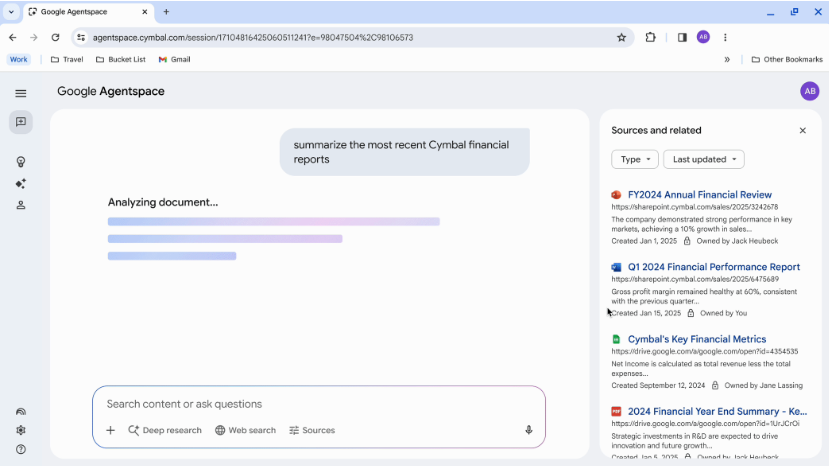
Task: Enable Deep research mode
Action: 165,430
